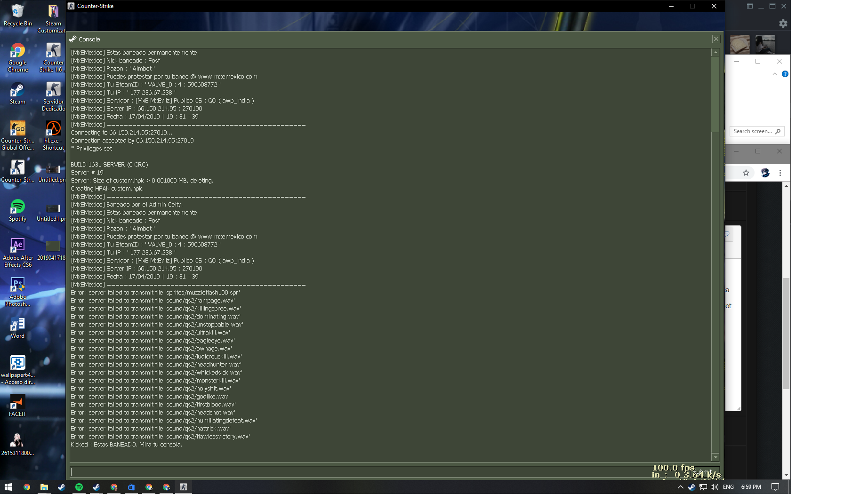Open Windows Start menu

pos(8,487)
